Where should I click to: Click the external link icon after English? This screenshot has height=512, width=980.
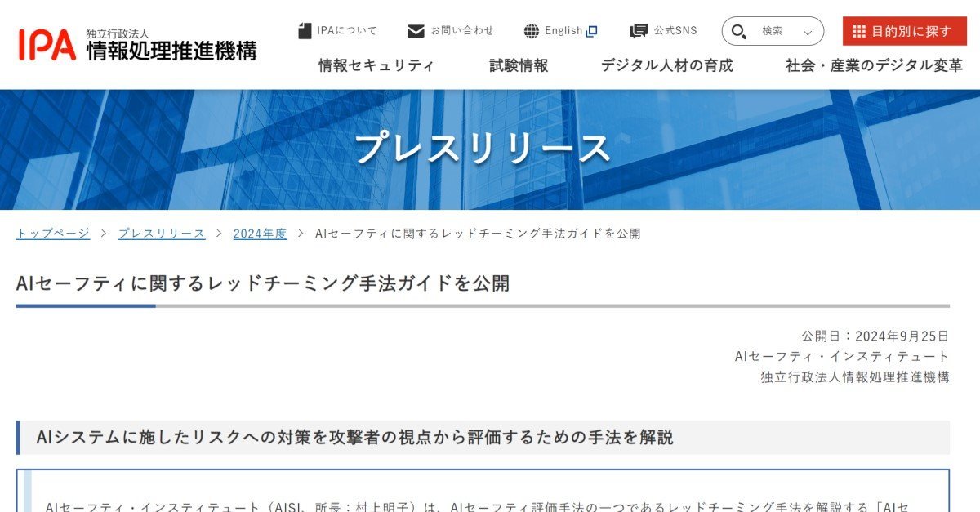[x=592, y=31]
